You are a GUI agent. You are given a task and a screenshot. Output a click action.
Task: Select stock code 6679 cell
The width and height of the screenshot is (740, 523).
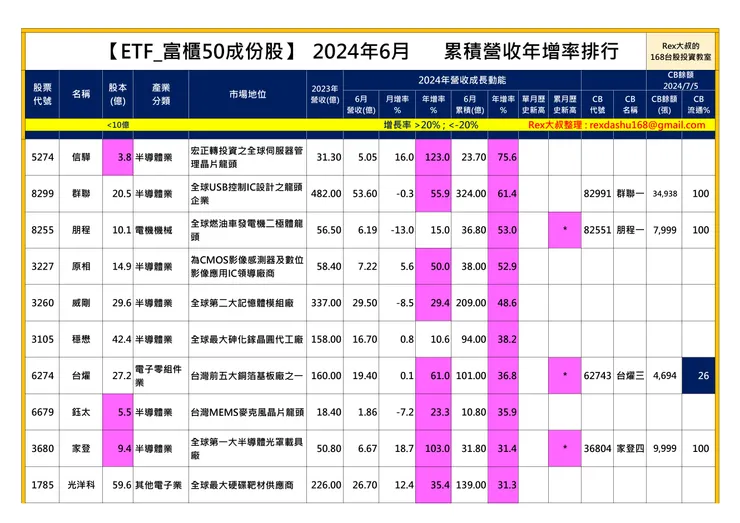point(42,412)
